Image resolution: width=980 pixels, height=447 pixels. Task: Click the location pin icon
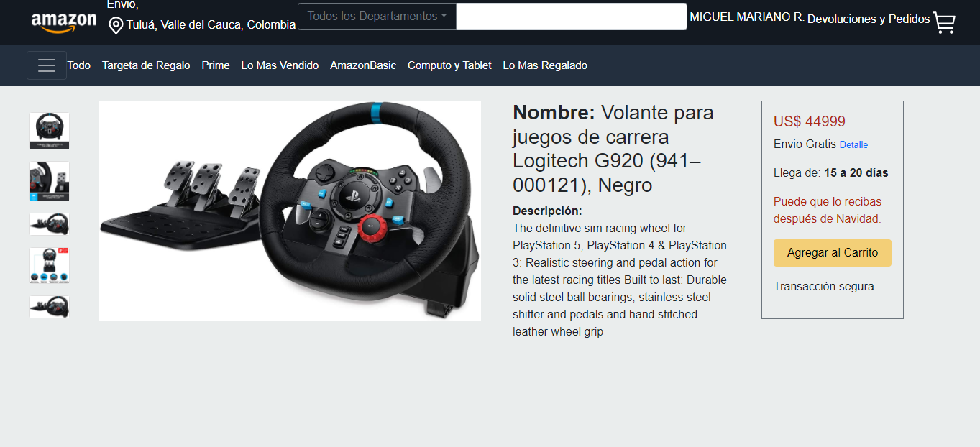click(x=116, y=27)
